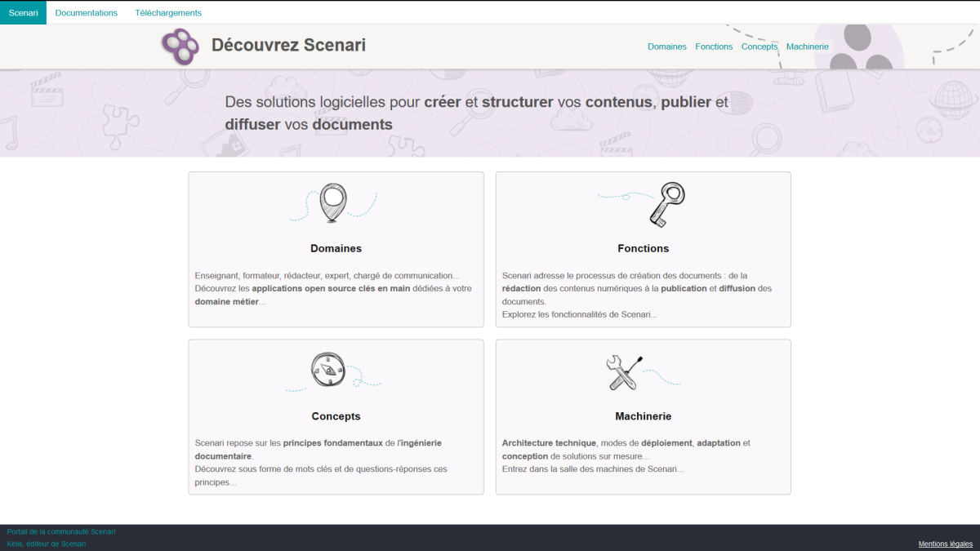Go to Concepts in header navigation

point(759,47)
